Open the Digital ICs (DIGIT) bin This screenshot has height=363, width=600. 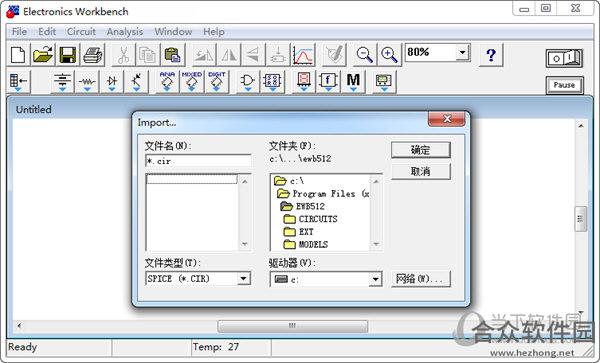point(217,82)
